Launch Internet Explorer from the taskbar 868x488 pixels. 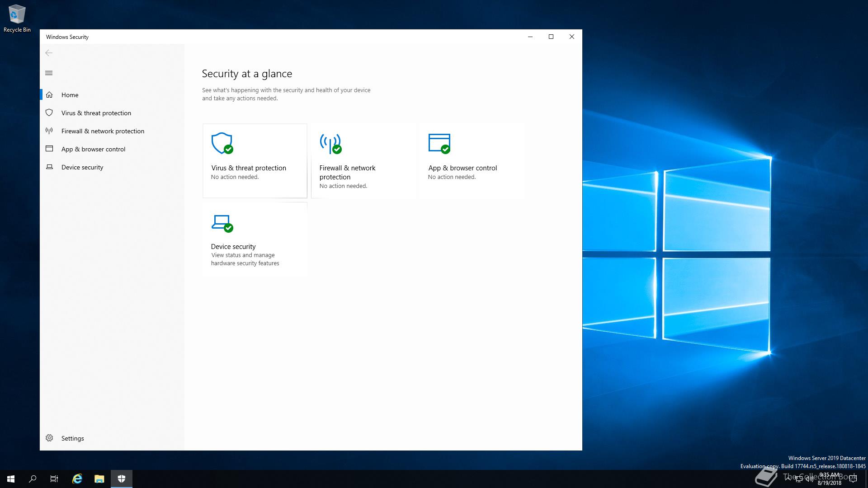point(77,479)
